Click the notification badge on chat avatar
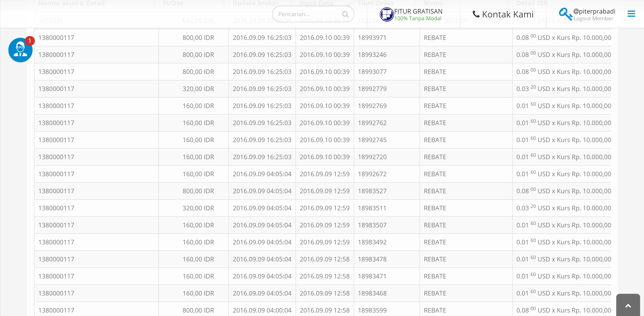This screenshot has width=644, height=316. point(30,41)
